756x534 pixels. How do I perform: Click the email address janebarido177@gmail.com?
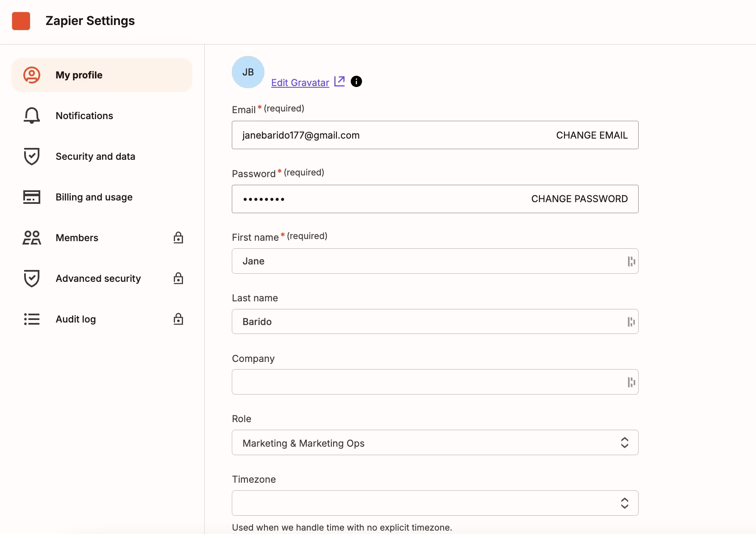click(301, 135)
